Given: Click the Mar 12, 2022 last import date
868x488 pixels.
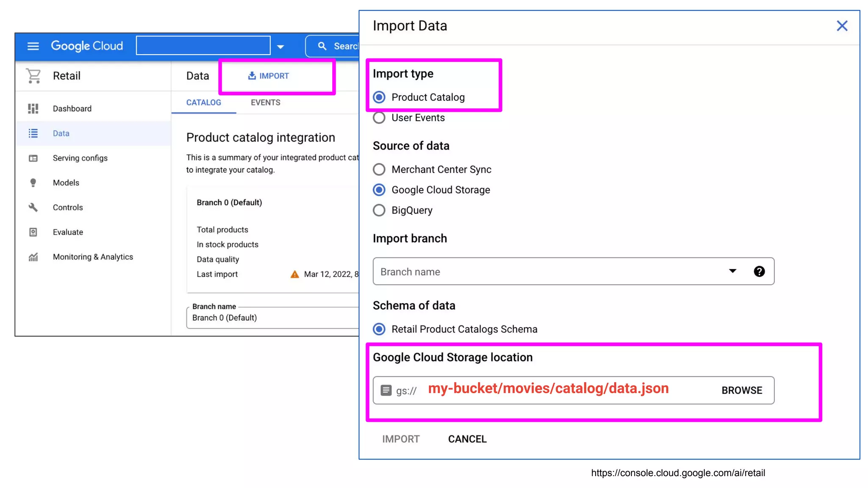Looking at the screenshot, I should (x=331, y=274).
